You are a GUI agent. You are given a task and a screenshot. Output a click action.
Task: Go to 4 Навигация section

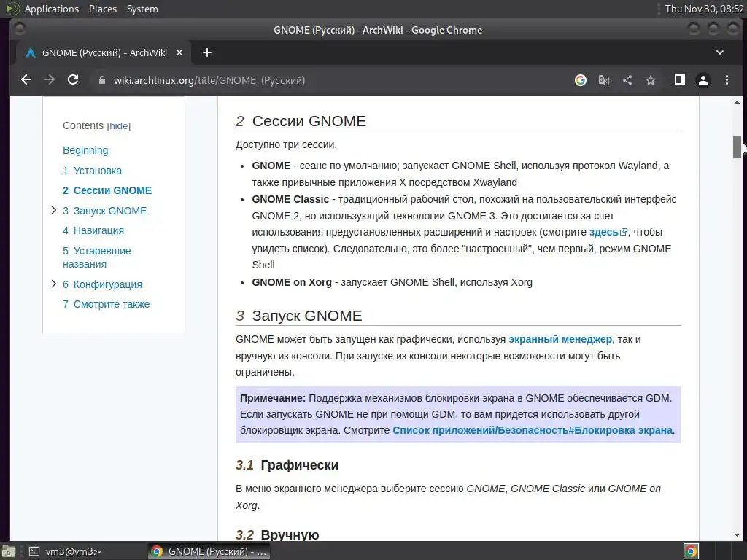[93, 230]
